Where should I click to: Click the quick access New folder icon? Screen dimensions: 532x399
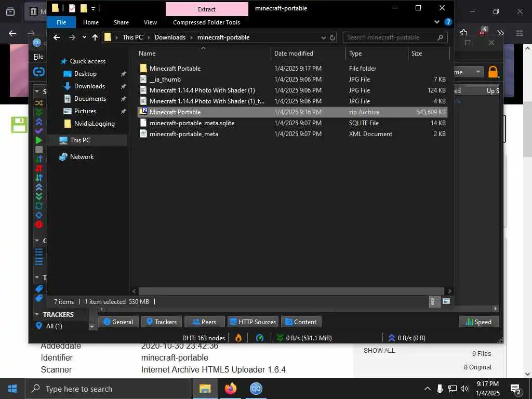tap(84, 8)
